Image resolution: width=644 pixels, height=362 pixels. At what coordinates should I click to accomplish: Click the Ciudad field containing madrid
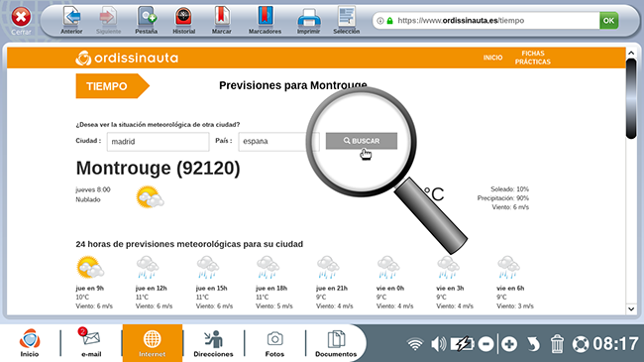(158, 142)
